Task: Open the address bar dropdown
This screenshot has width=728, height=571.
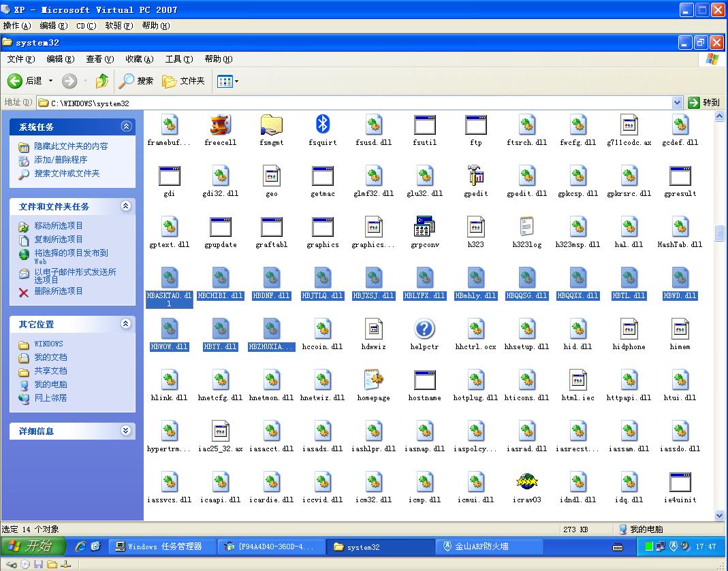Action: click(x=677, y=103)
